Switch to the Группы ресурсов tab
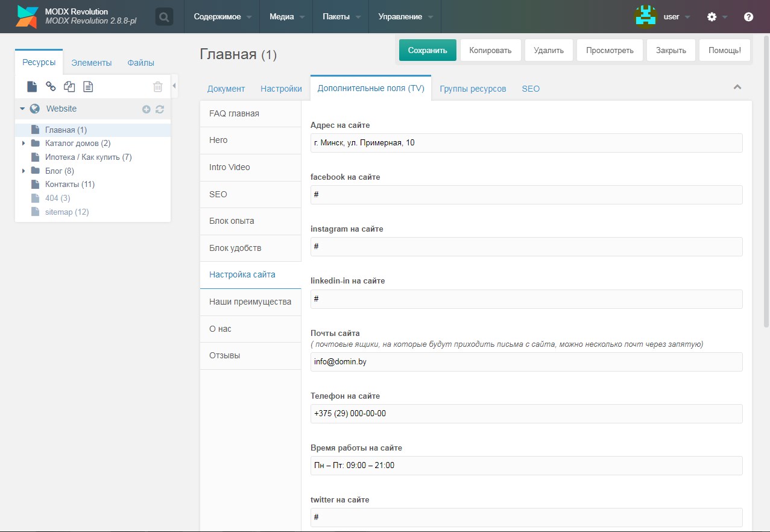 473,89
